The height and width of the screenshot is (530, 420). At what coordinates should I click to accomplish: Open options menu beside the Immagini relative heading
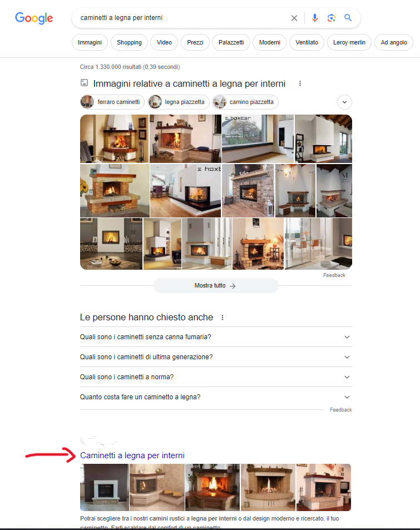click(x=300, y=83)
